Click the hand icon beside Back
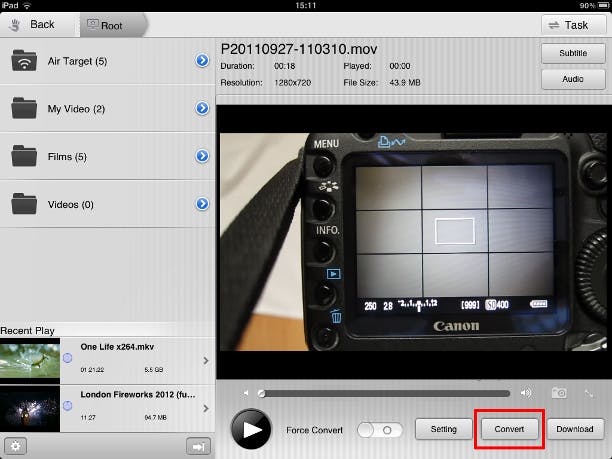Viewport: 612px width, 459px height. (x=15, y=25)
